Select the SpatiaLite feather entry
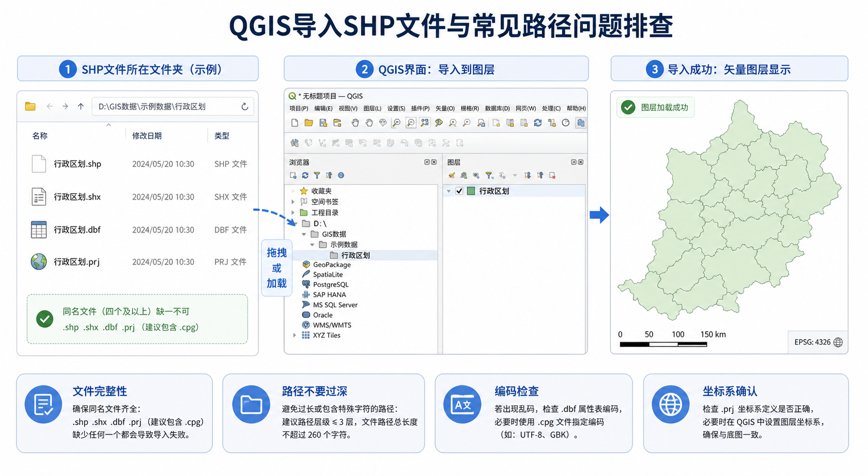The height and width of the screenshot is (476, 868). (x=322, y=275)
